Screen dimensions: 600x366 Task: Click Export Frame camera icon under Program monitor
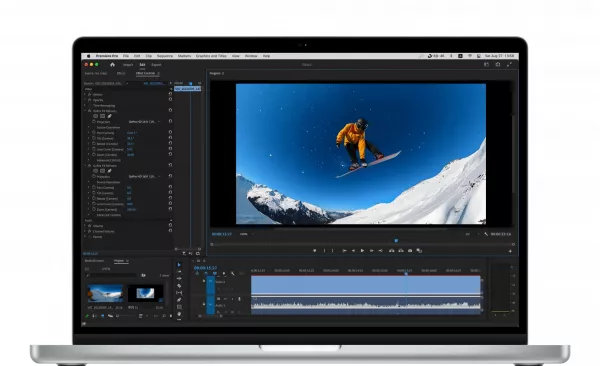410,251
